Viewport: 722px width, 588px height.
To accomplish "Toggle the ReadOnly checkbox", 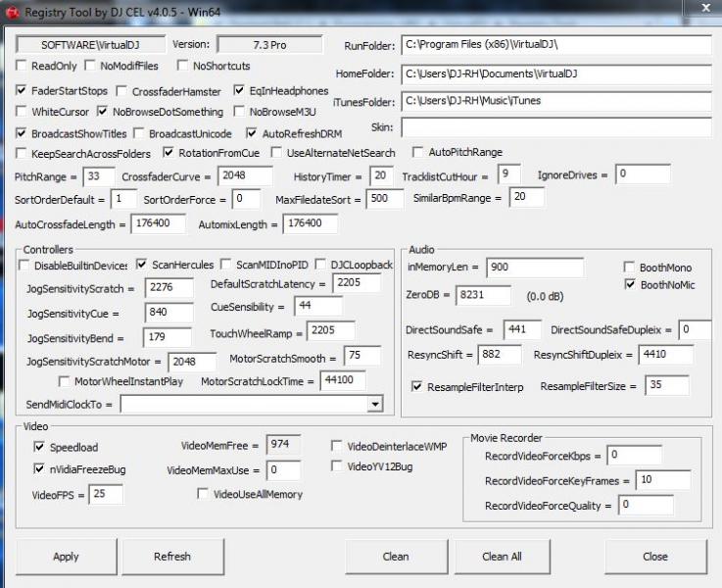I will pyautogui.click(x=22, y=66).
